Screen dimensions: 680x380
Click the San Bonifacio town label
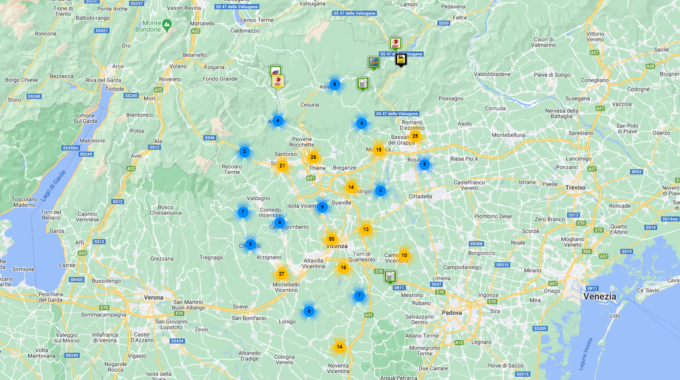249,318
